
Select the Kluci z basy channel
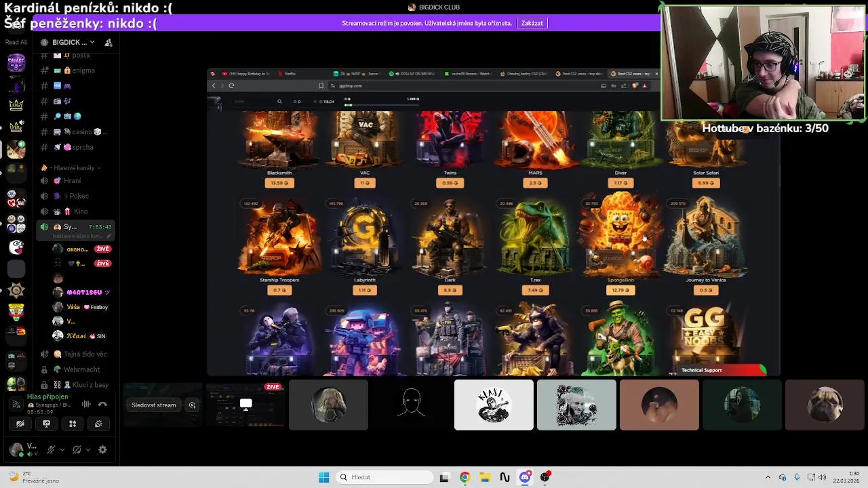76,385
